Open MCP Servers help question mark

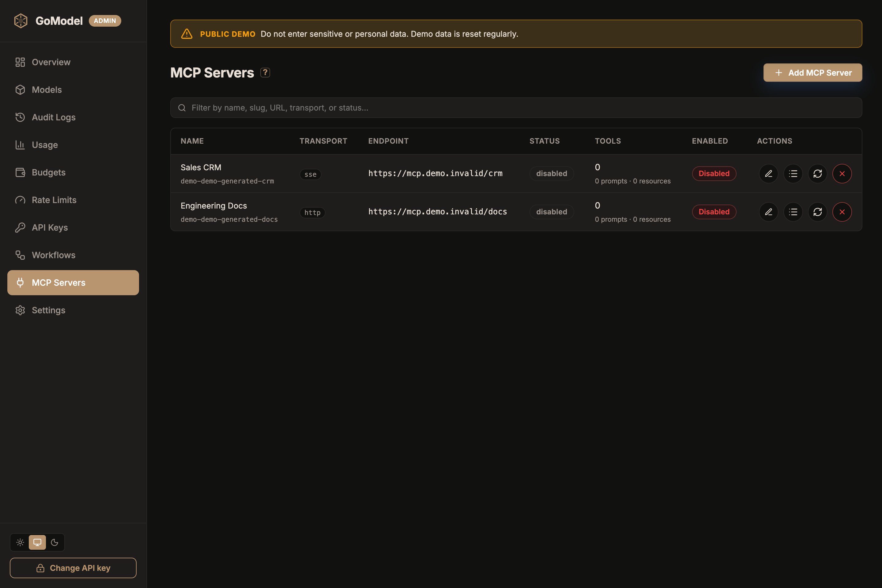[265, 72]
